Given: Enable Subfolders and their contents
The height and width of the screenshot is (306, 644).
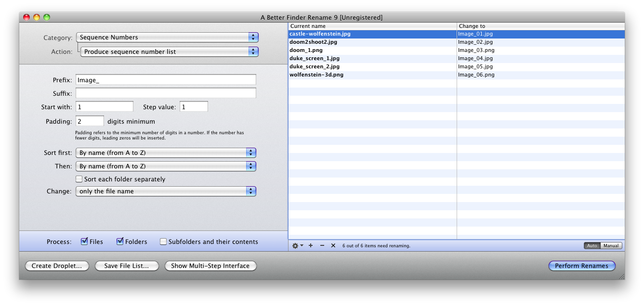Looking at the screenshot, I should [x=163, y=242].
